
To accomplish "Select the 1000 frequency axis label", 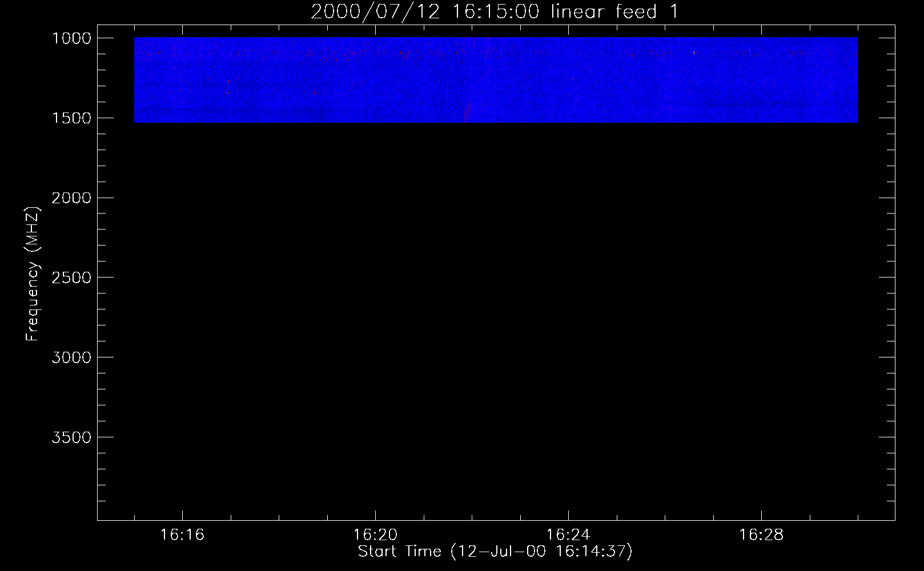I will (71, 38).
